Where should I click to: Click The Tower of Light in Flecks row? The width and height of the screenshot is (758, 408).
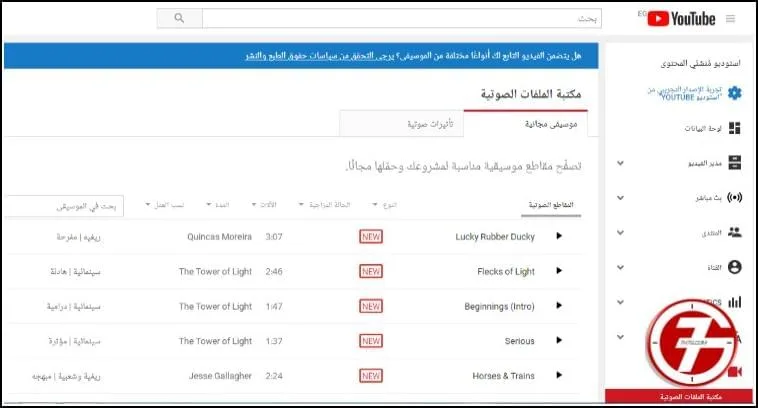216,271
